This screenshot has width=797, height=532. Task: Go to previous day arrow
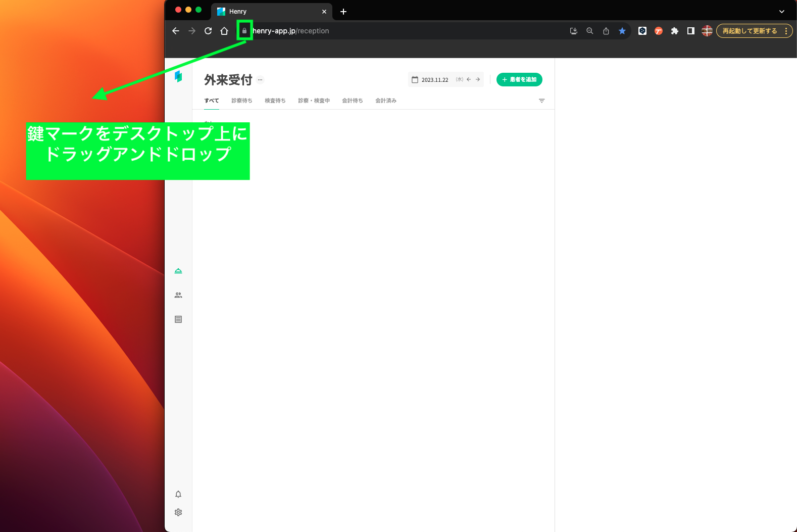click(x=469, y=79)
